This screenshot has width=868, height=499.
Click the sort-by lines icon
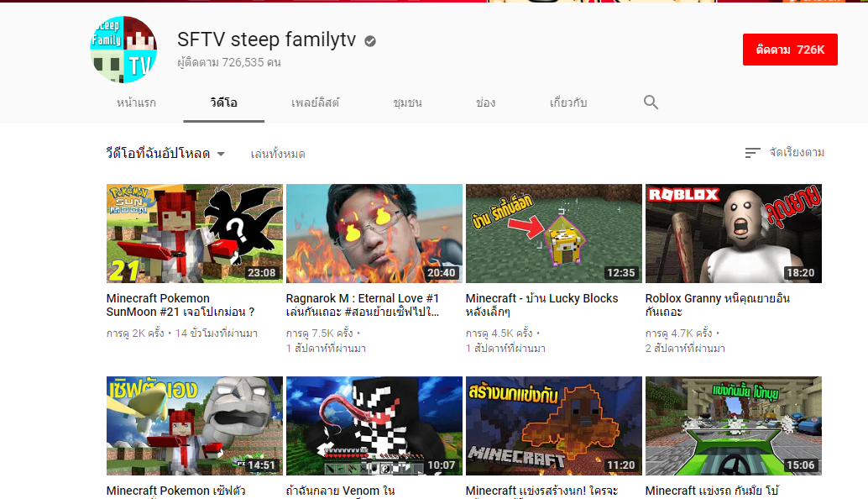click(x=752, y=153)
